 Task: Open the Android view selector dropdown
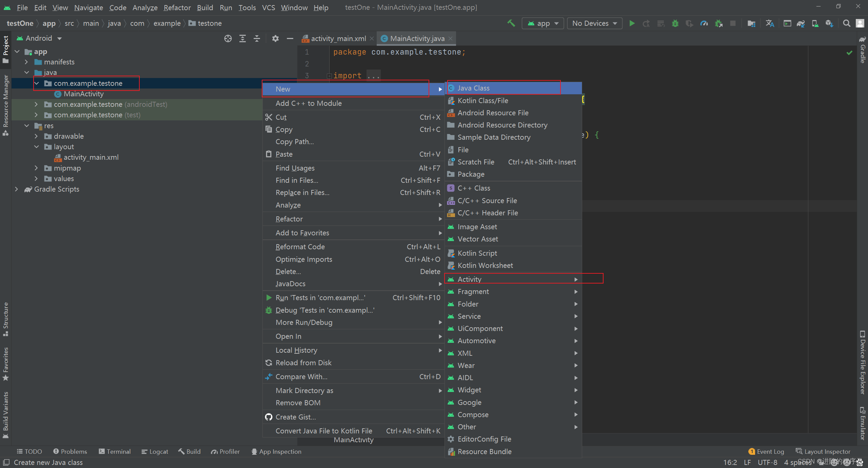pos(39,38)
